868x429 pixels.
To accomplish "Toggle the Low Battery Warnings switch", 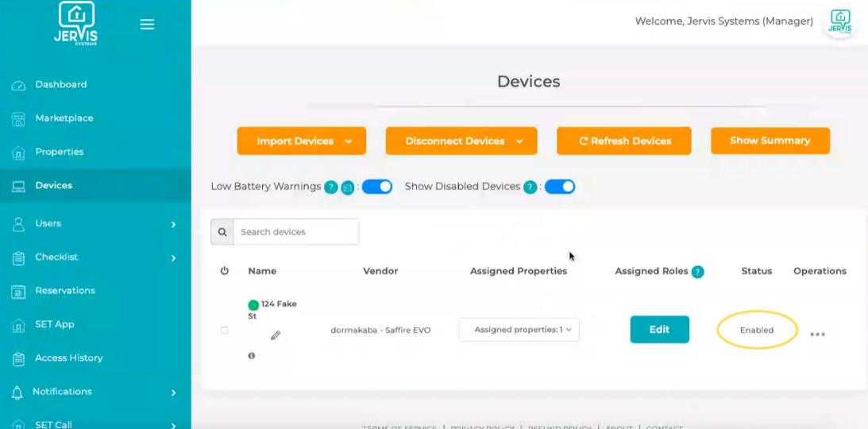I will pos(377,187).
